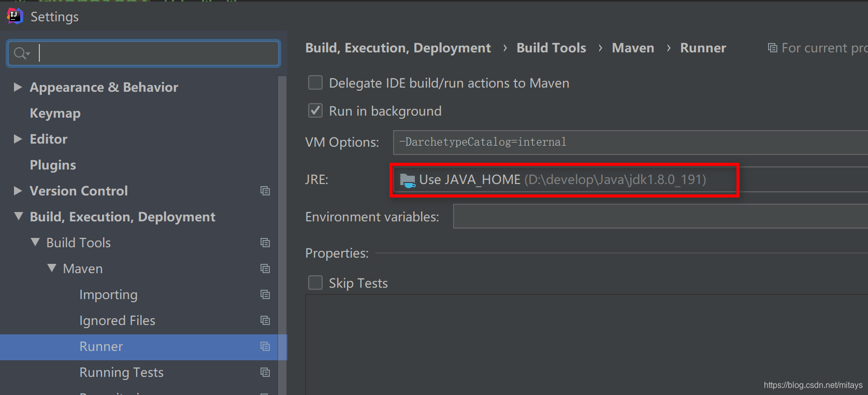
Task: Uncheck Run in background
Action: [x=315, y=110]
